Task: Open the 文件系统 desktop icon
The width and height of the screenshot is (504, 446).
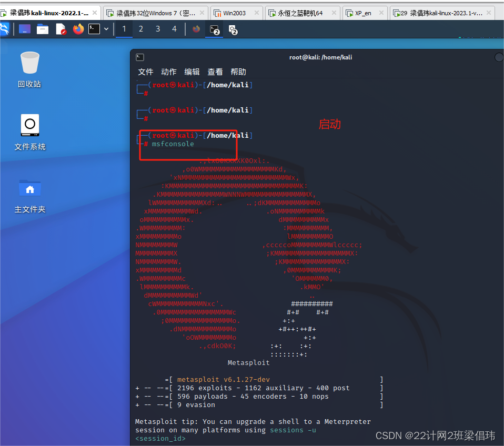Action: click(x=30, y=132)
